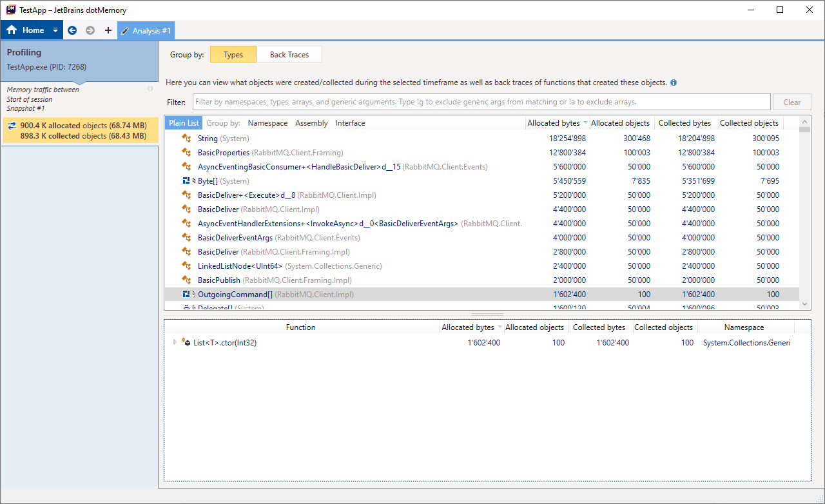Group the list by Interface

coord(350,123)
